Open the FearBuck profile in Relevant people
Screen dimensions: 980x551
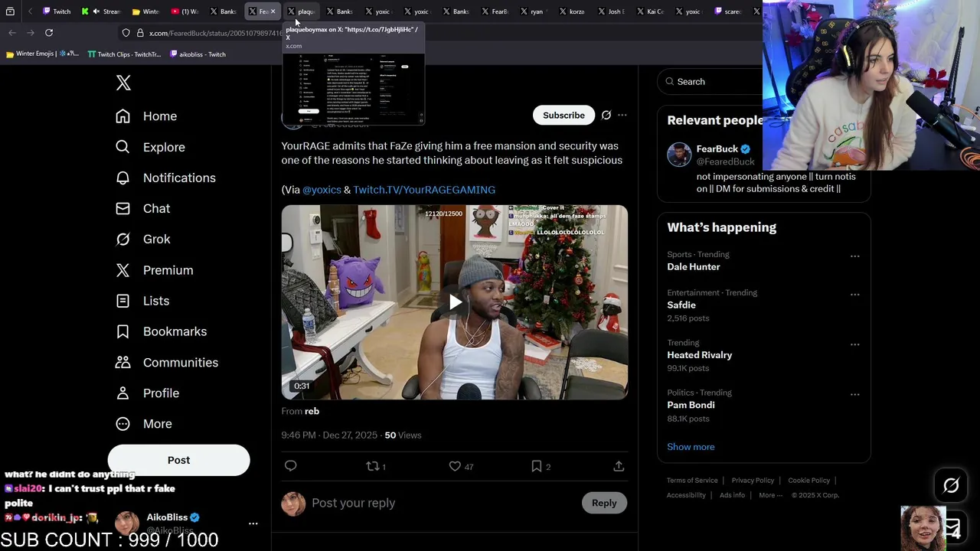click(x=717, y=149)
